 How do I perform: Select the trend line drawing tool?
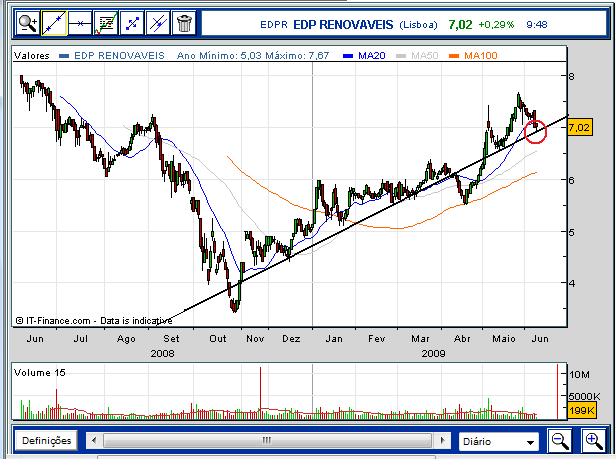pos(54,24)
